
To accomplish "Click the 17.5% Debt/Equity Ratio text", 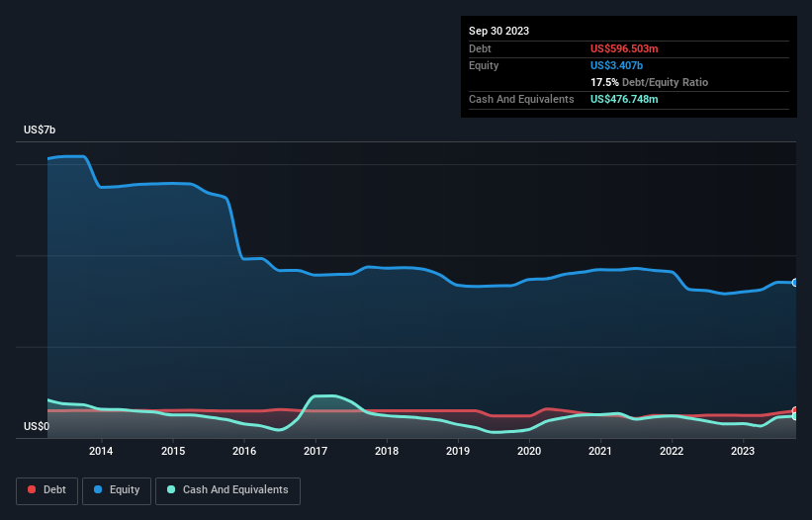I will (x=649, y=82).
